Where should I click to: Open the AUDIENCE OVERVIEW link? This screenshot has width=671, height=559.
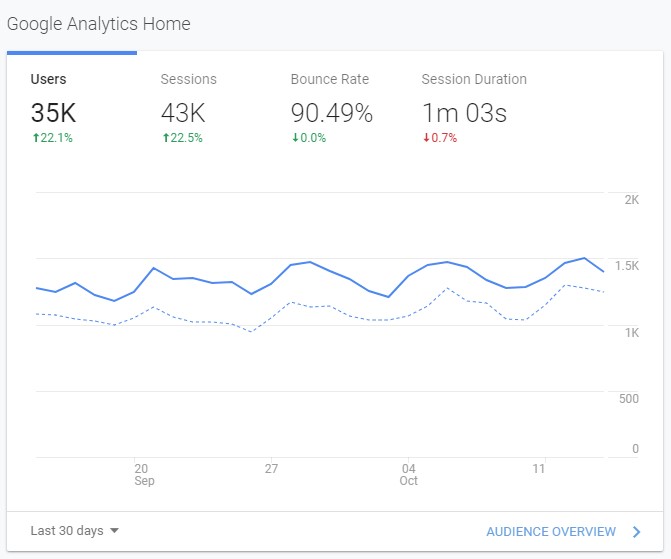[551, 532]
